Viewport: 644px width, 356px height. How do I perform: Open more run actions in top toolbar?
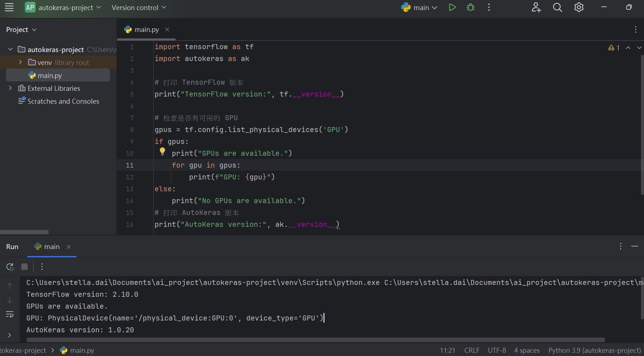(x=489, y=8)
